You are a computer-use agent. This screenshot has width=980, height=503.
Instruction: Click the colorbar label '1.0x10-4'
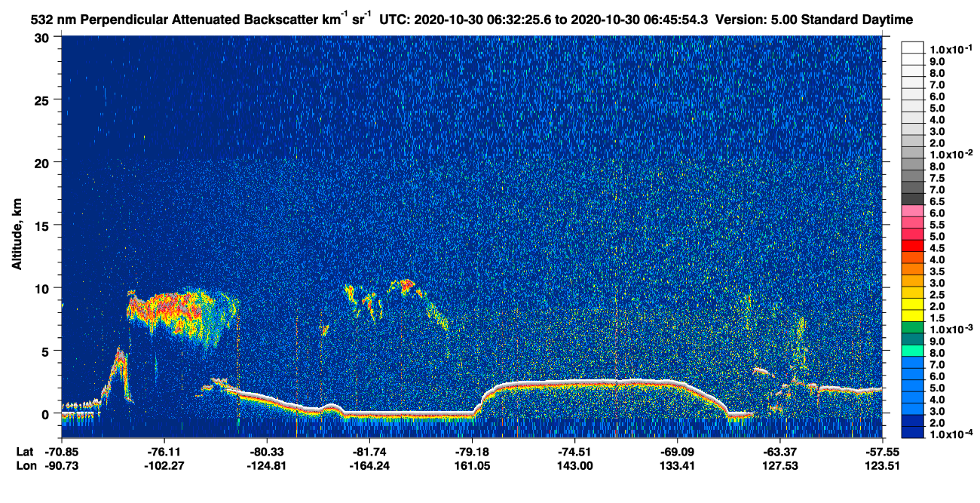coord(950,434)
